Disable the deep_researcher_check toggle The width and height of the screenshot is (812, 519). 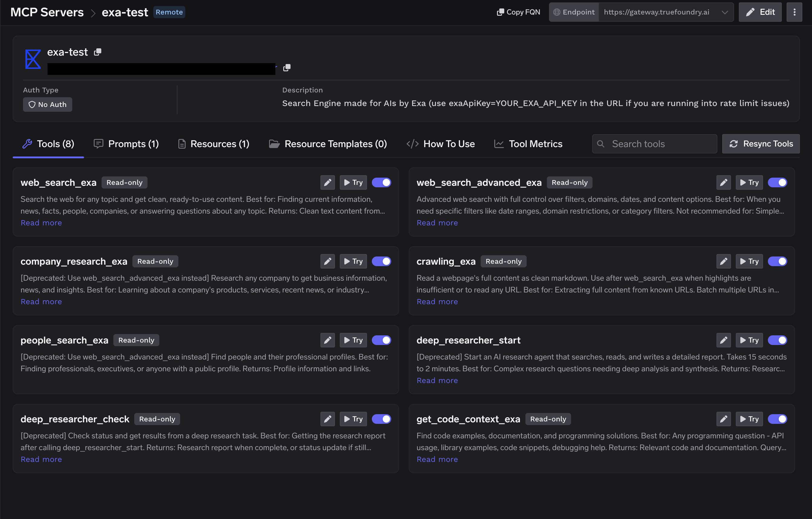coord(382,419)
